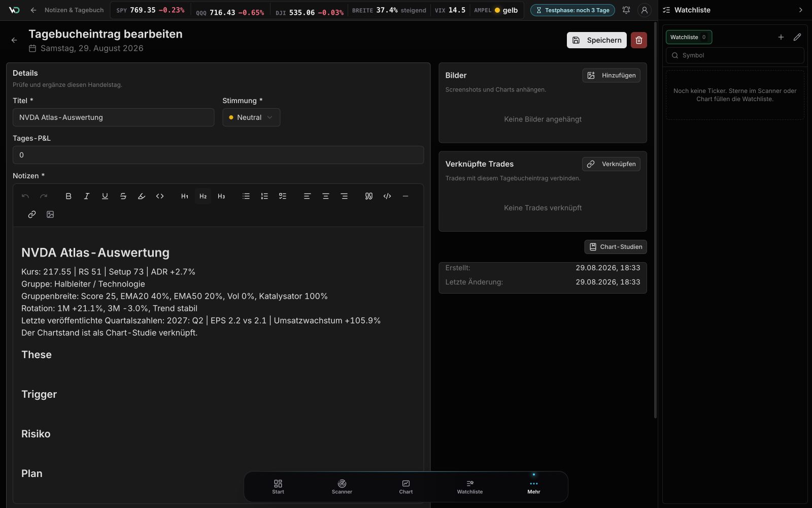Click the Risiko heading in the notes
This screenshot has height=508, width=812.
36,434
